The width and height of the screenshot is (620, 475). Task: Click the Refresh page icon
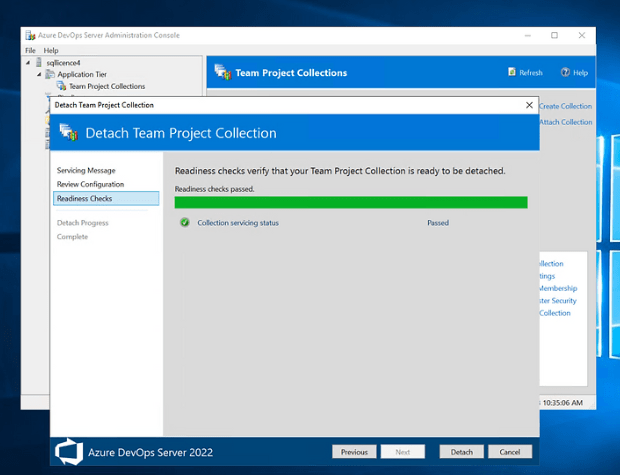[512, 72]
